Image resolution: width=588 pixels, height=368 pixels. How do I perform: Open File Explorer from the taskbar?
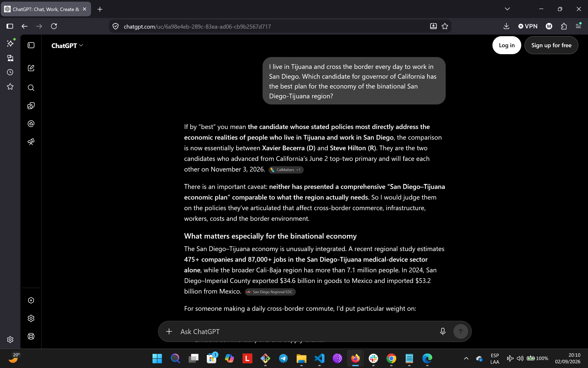click(x=301, y=359)
